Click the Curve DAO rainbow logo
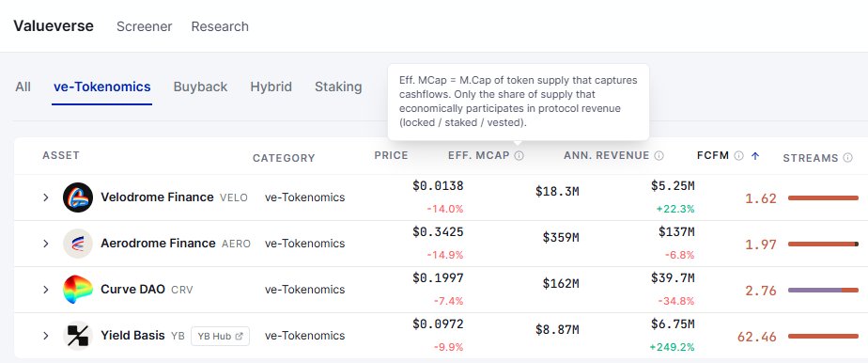This screenshot has height=363, width=868. pyautogui.click(x=77, y=290)
